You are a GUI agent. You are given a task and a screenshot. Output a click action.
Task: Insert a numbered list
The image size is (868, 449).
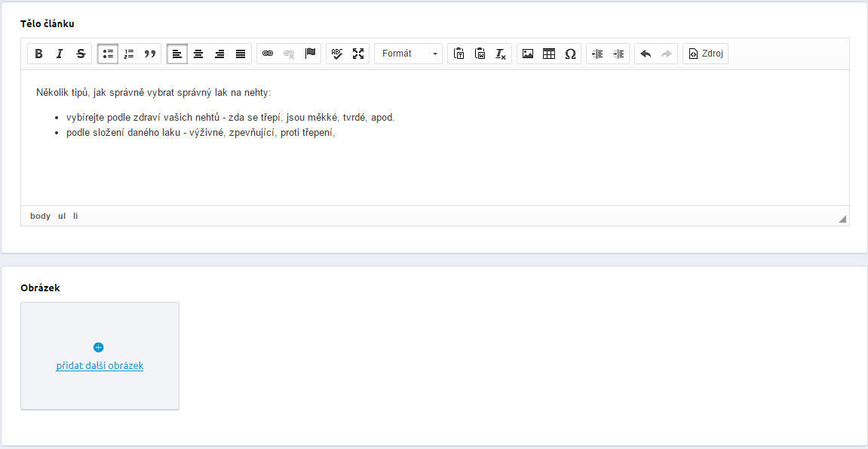click(129, 54)
